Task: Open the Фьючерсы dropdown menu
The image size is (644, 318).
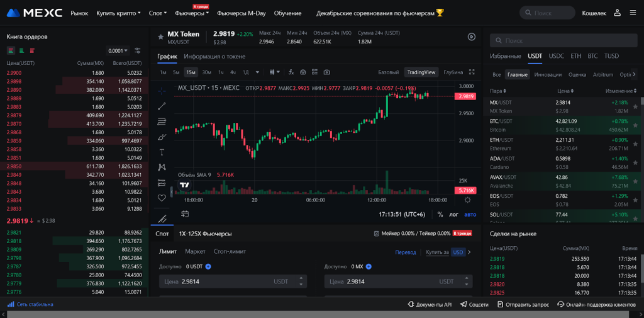Action: (192, 13)
